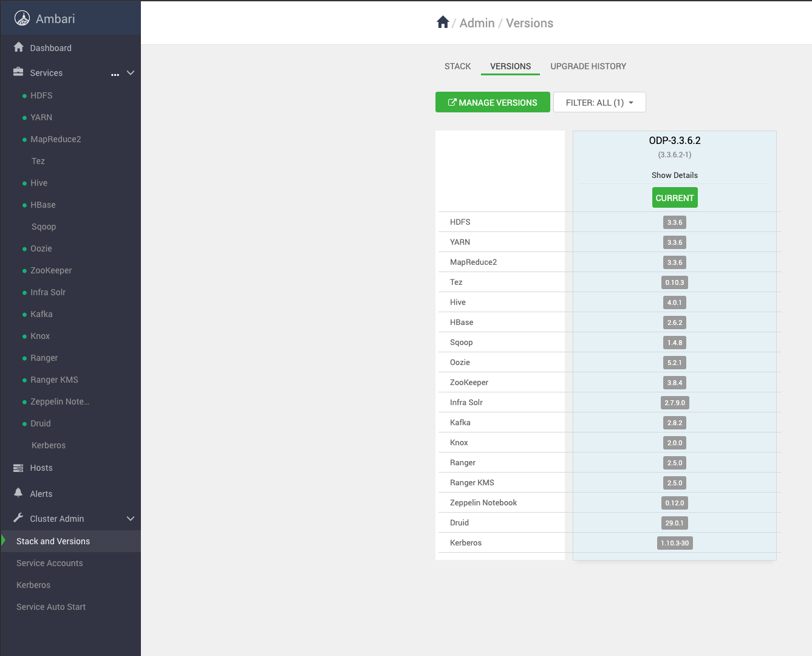Collapse the Cluster Admin section chevron
This screenshot has width=812, height=656.
[x=130, y=519]
